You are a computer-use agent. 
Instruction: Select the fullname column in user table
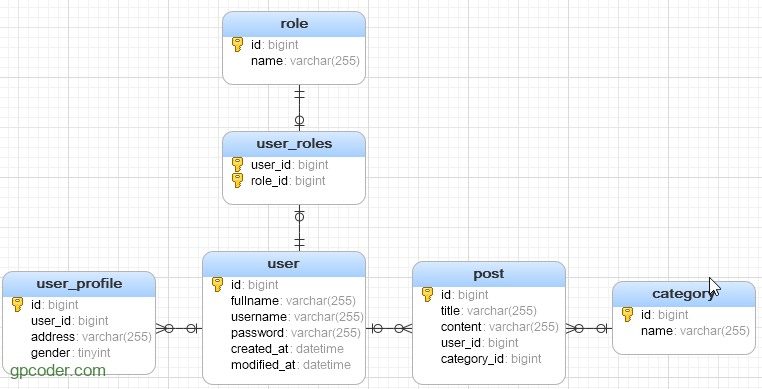click(x=293, y=301)
